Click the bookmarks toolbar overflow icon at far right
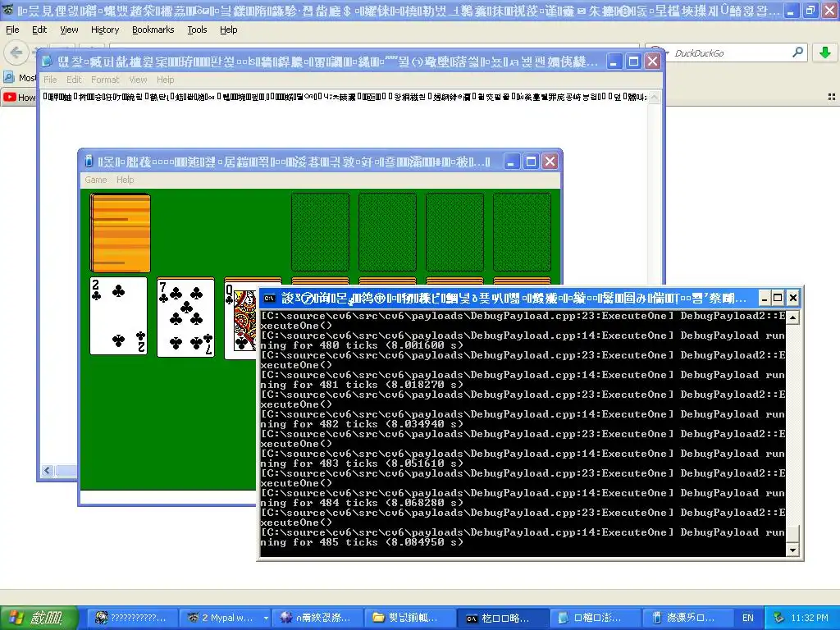 (832, 97)
